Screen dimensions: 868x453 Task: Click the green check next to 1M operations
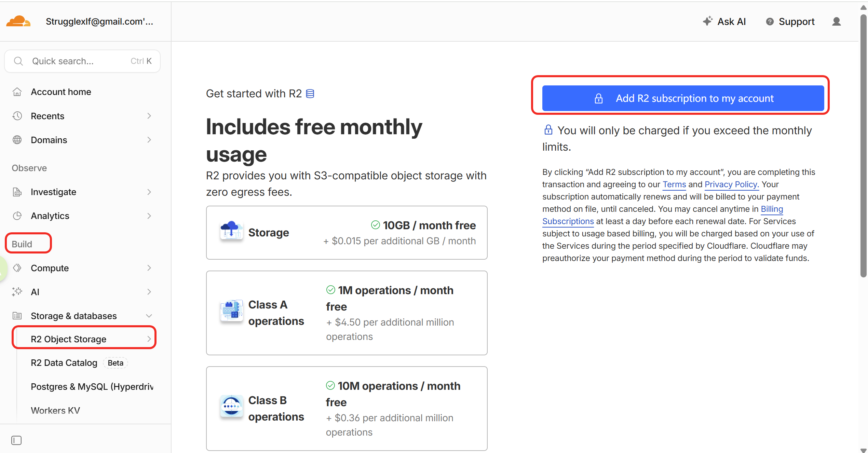330,290
